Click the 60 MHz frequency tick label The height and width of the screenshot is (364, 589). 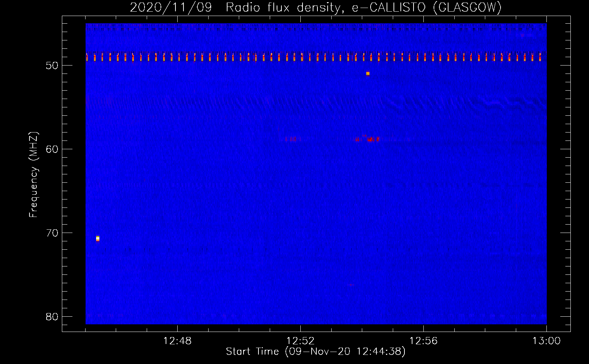(x=52, y=149)
